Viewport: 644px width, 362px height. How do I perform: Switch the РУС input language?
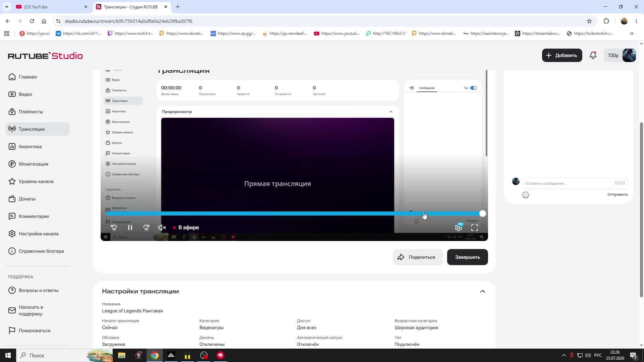598,355
